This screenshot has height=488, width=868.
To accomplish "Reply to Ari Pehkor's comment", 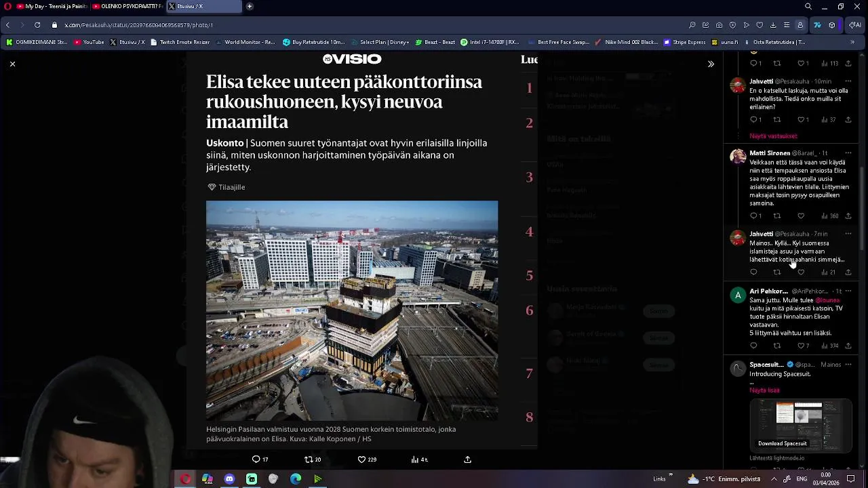I will [x=753, y=346].
